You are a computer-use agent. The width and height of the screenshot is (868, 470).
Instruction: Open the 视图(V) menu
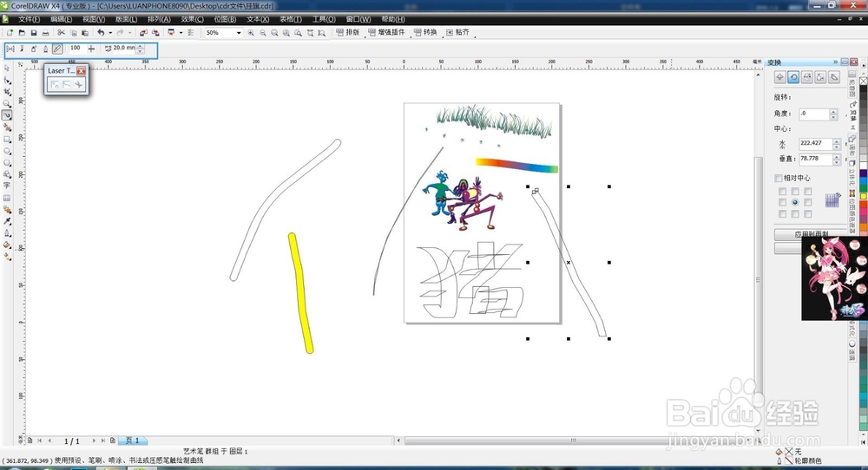[x=94, y=19]
